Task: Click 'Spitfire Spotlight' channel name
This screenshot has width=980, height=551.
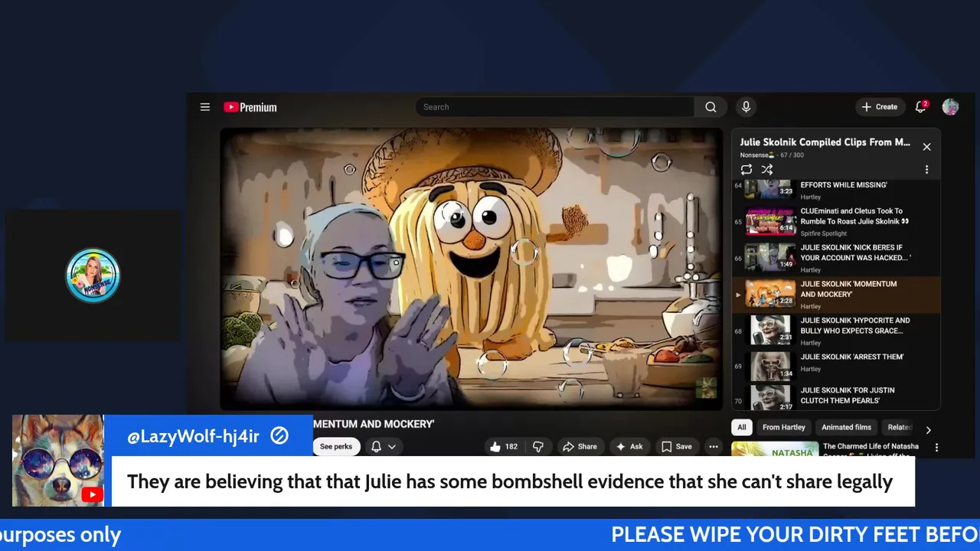Action: tap(824, 233)
